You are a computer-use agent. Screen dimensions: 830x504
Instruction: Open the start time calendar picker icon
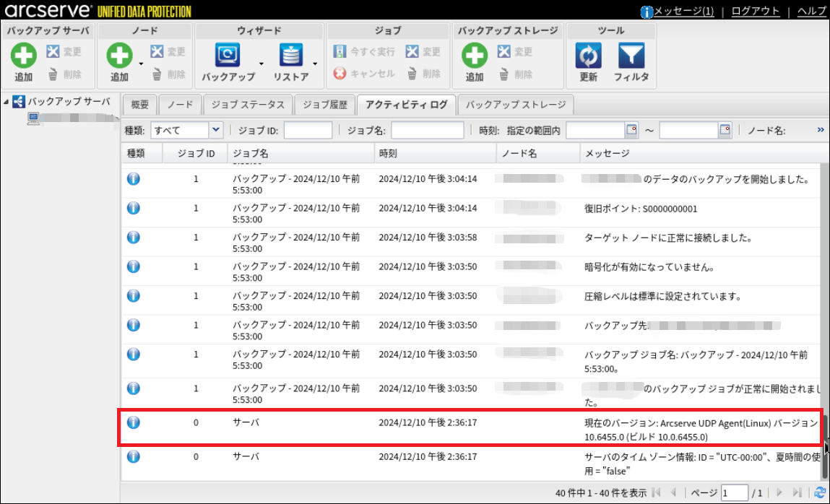pyautogui.click(x=631, y=130)
